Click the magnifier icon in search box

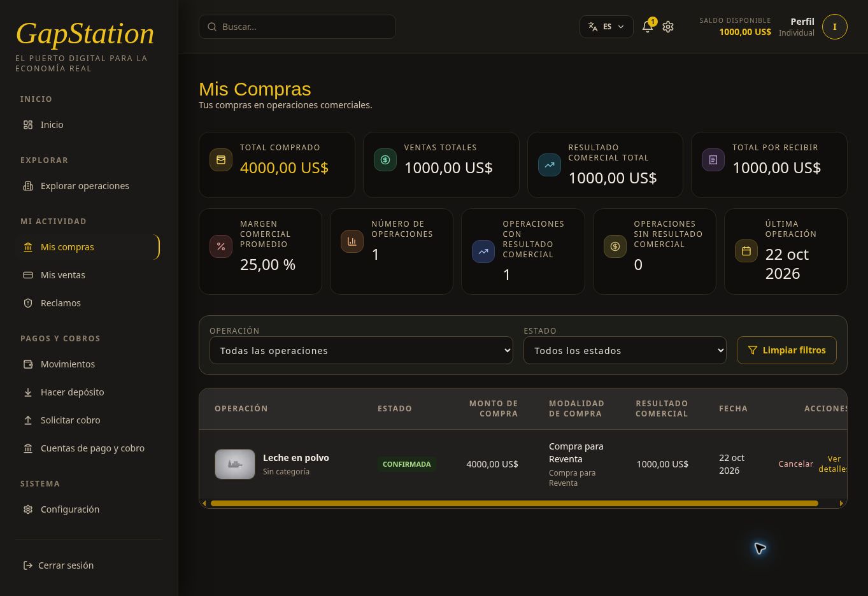point(212,27)
